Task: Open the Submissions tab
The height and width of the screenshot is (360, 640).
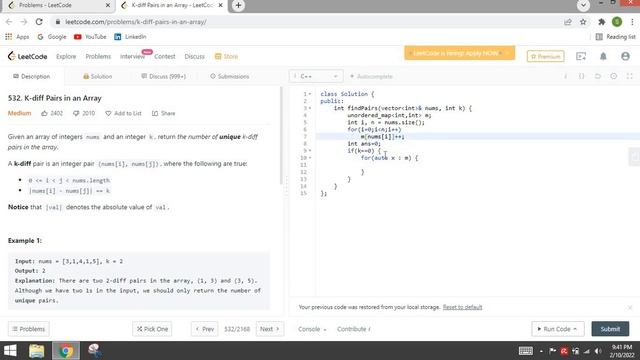Action: [229, 76]
